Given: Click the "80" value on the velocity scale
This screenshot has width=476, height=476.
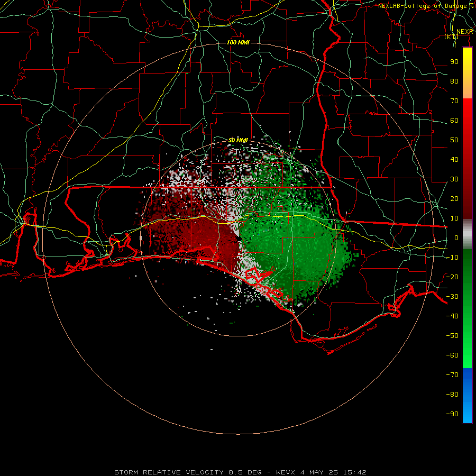Looking at the screenshot, I should coord(454,81).
